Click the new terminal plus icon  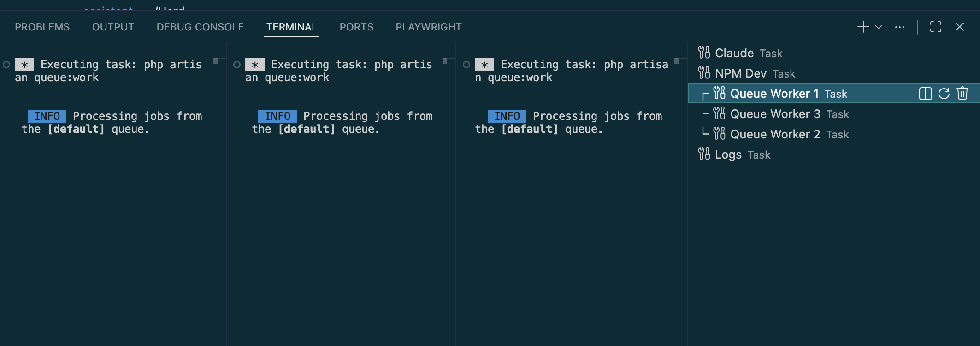tap(863, 27)
